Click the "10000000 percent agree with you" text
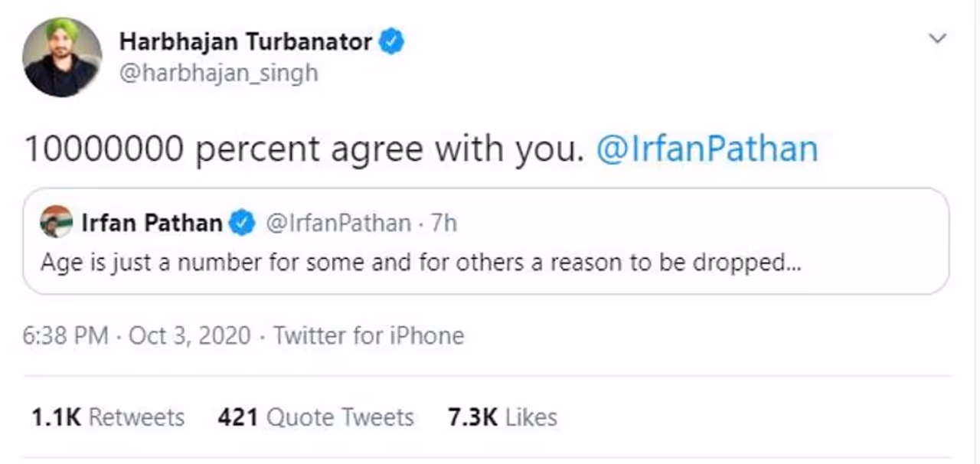 299,149
